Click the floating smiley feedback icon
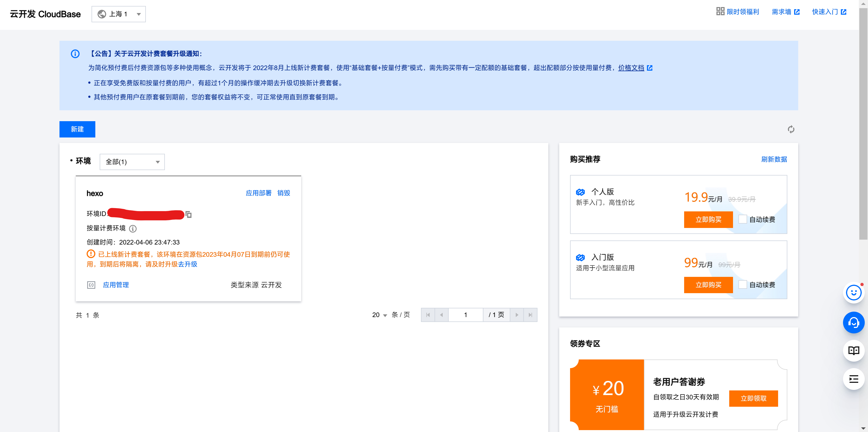The image size is (868, 432). coord(854,293)
